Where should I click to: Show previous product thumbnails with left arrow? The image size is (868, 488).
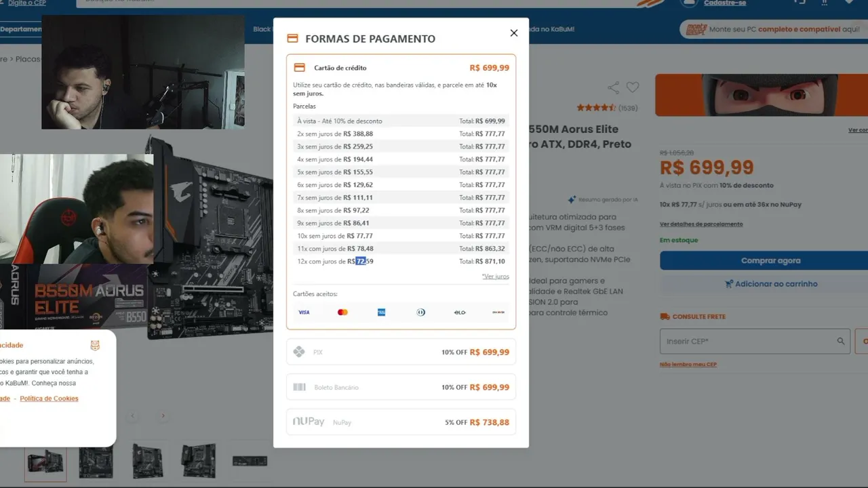click(x=133, y=415)
